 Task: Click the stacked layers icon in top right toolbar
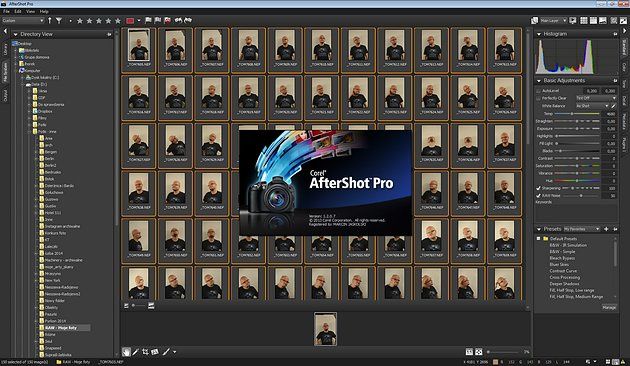(x=534, y=20)
